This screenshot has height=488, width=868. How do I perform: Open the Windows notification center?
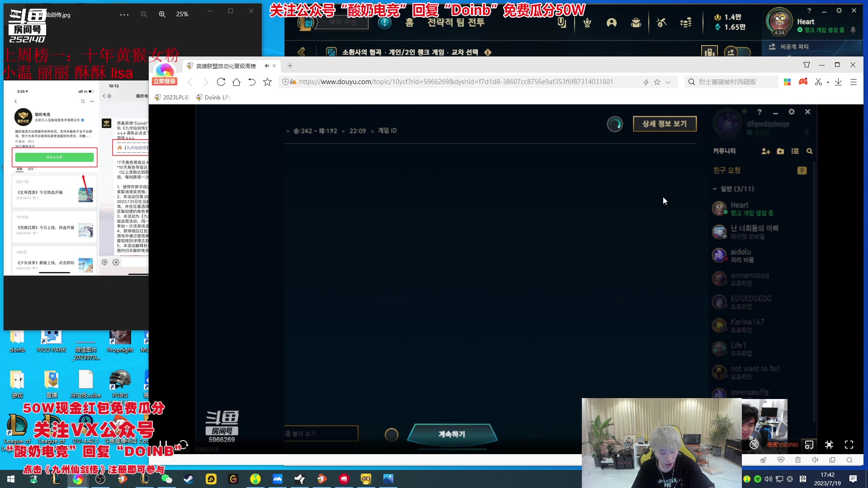(853, 479)
